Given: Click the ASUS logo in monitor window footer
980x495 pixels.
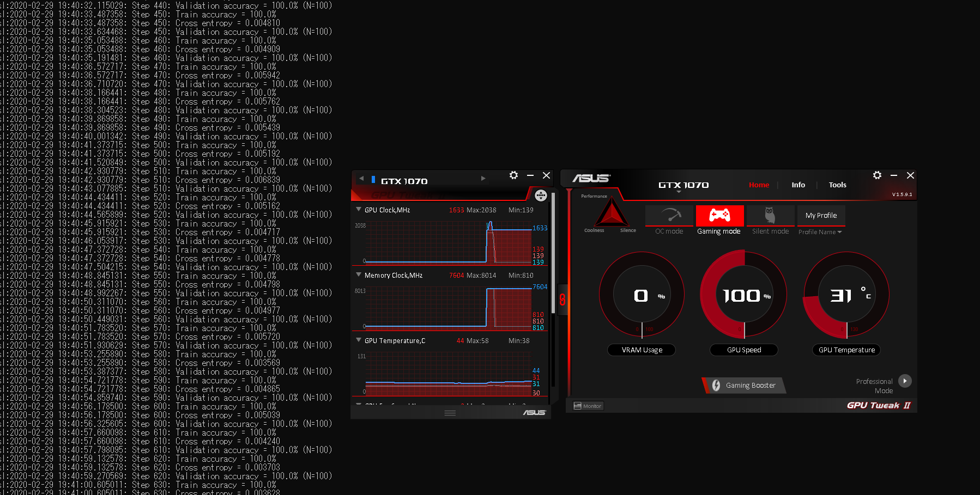Looking at the screenshot, I should [x=534, y=413].
